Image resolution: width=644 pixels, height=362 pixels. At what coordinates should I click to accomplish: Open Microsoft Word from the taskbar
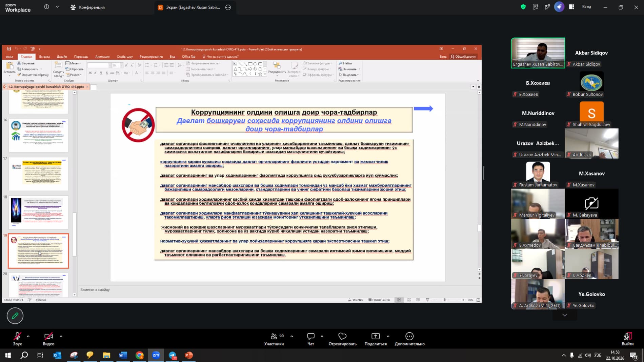[123, 355]
